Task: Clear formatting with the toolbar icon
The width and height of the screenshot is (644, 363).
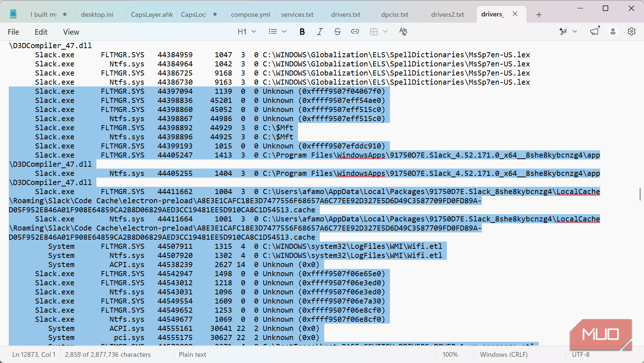Action: tap(403, 32)
